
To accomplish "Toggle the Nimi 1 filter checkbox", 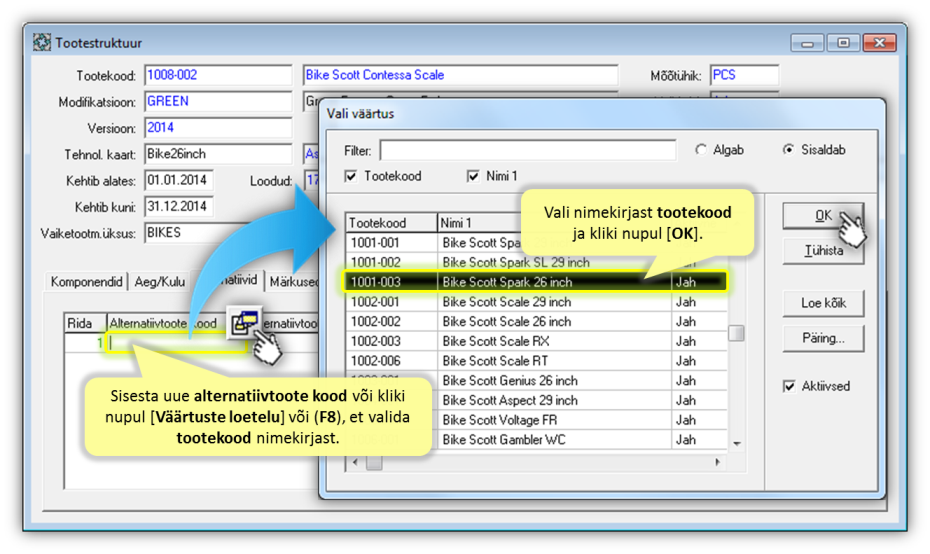I will [473, 176].
